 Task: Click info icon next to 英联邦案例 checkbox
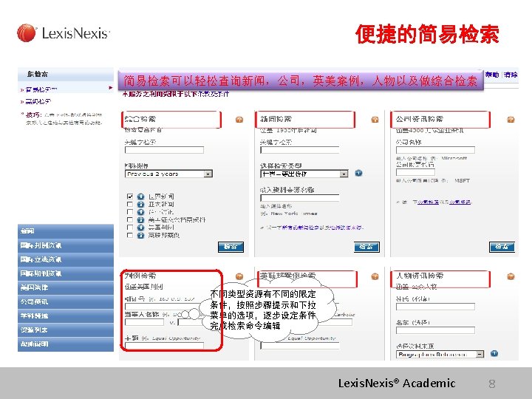[141, 236]
